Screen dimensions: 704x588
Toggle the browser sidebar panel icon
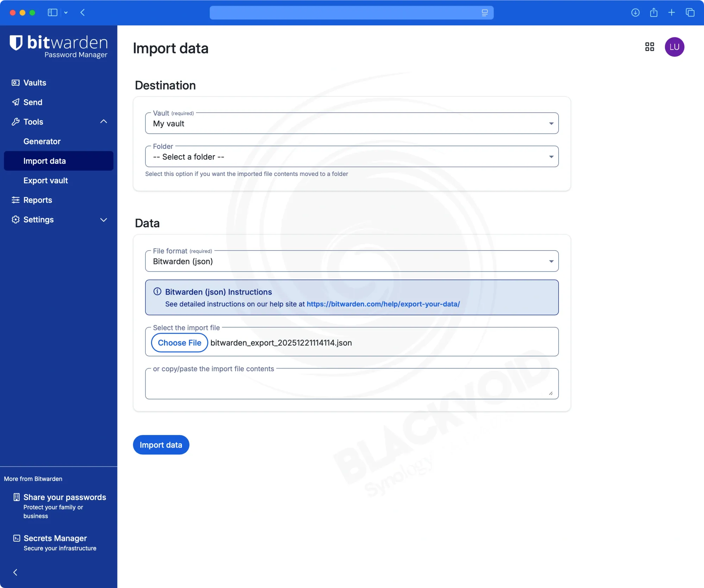[x=52, y=13]
